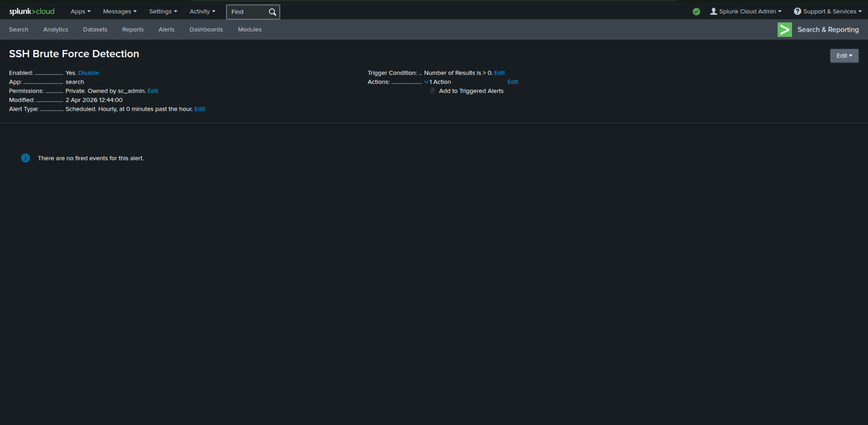The height and width of the screenshot is (425, 868).
Task: Click 'Private. Owned by sc_admin.' text
Action: pos(106,91)
